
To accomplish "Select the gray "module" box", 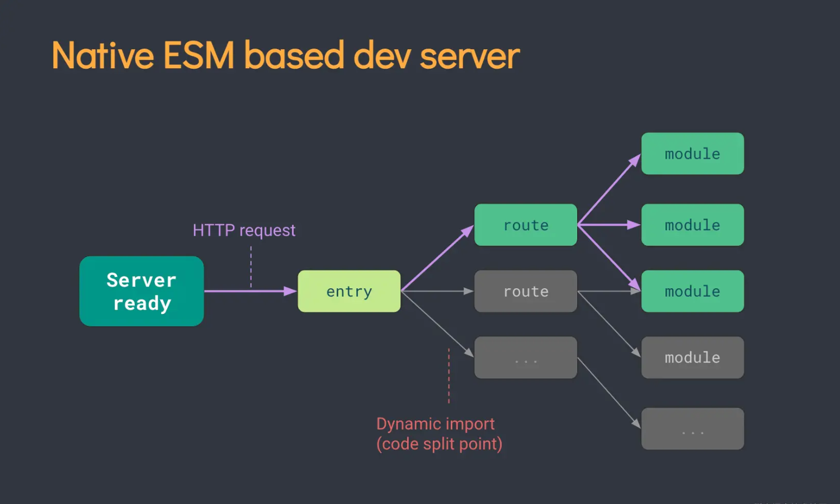I will [692, 358].
